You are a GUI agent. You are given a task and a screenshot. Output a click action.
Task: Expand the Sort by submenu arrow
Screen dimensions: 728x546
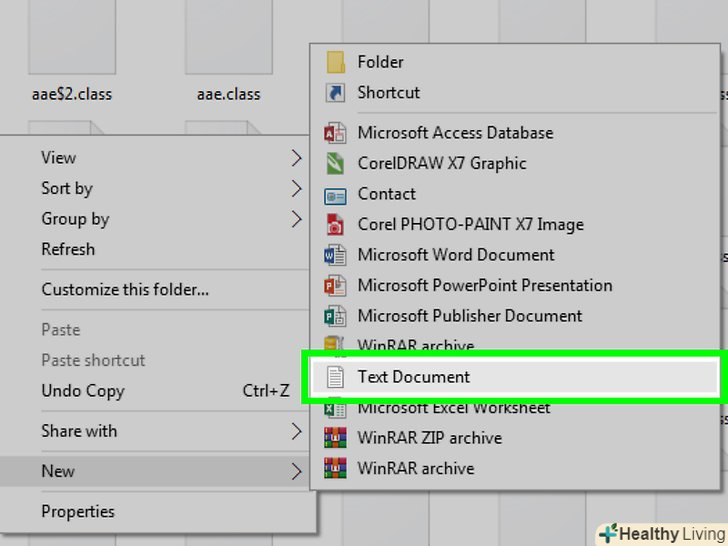click(x=297, y=189)
